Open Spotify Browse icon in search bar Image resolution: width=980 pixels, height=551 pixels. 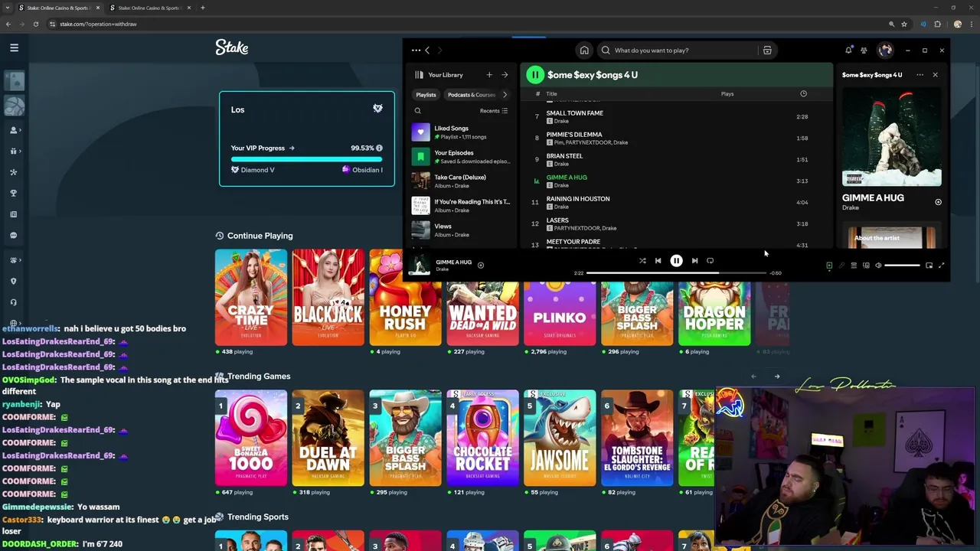[x=767, y=51]
